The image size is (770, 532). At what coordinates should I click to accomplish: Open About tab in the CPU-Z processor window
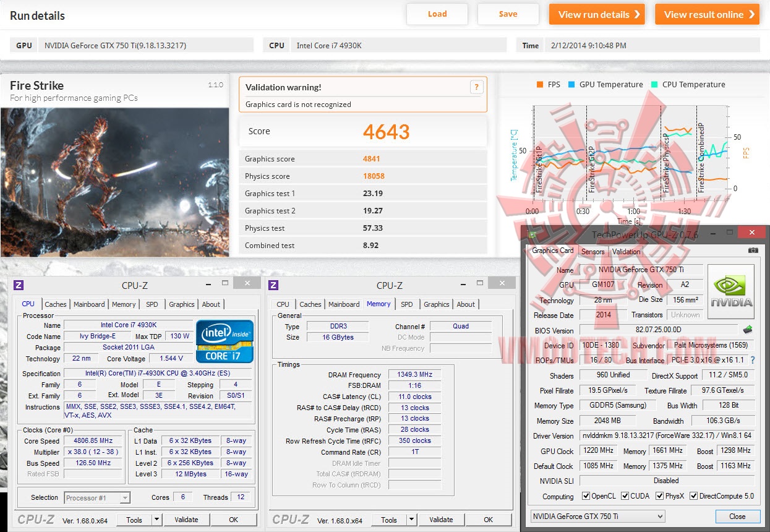click(211, 304)
